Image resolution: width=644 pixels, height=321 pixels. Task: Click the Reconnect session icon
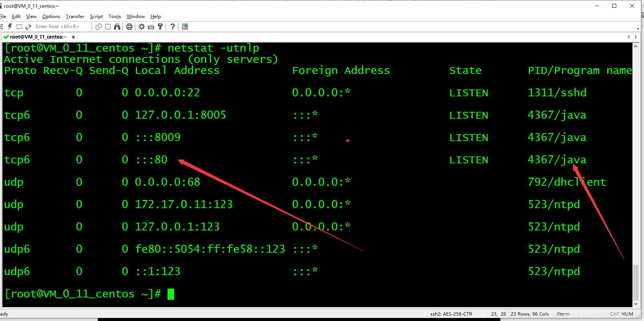tap(19, 27)
